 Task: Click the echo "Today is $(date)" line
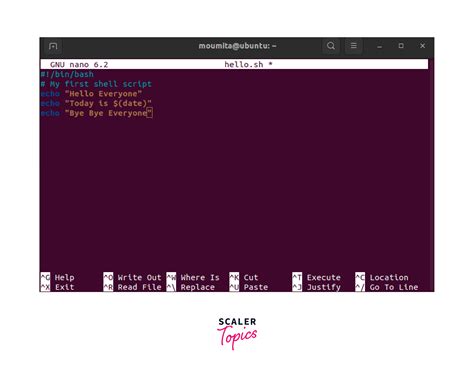click(x=96, y=104)
